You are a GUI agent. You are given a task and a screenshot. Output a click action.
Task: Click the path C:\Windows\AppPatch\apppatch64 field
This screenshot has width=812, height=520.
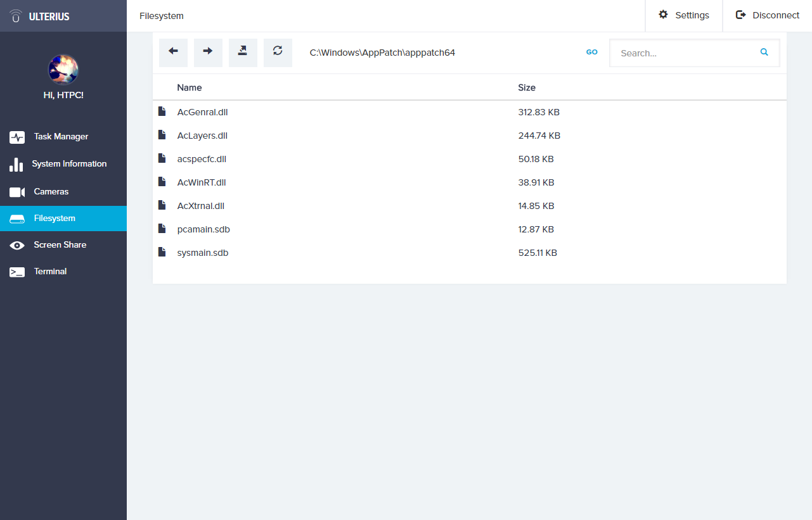[382, 53]
